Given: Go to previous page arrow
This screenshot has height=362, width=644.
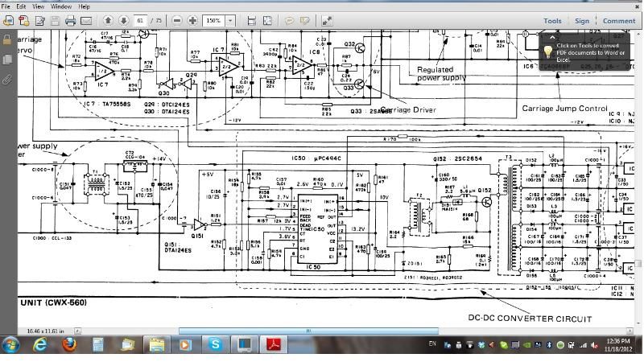Looking at the screenshot, I should tap(108, 20).
